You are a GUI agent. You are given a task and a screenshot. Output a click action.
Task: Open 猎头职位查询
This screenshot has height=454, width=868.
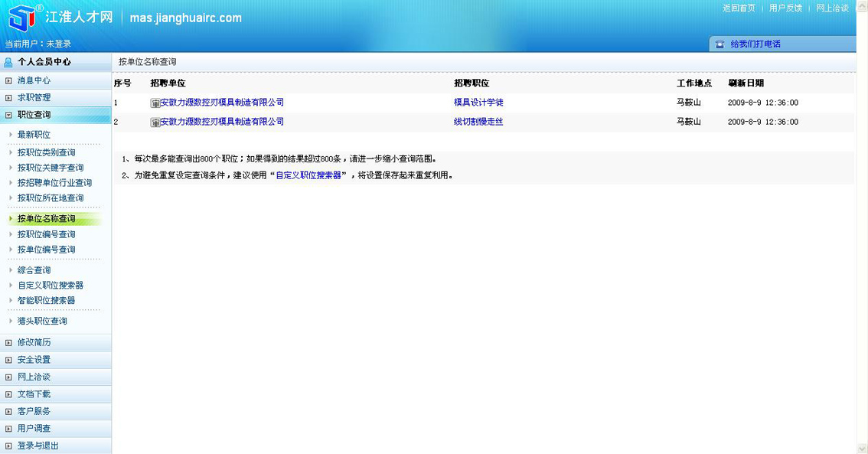click(x=42, y=321)
